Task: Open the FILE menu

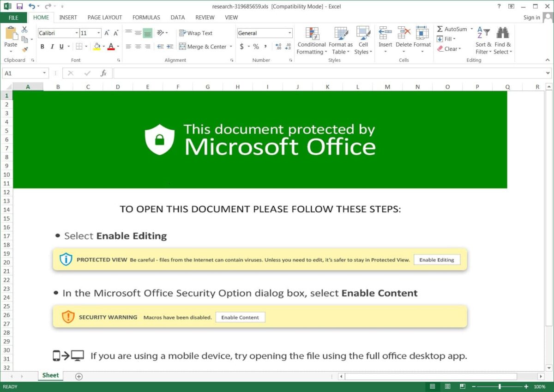Action: (x=13, y=17)
